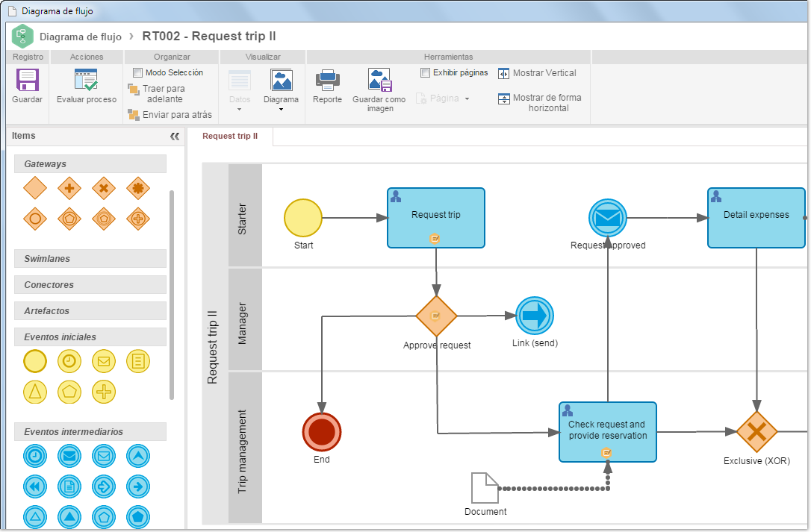Image resolution: width=811 pixels, height=532 pixels.
Task: Click Mostrar Vertical button
Action: tap(537, 73)
